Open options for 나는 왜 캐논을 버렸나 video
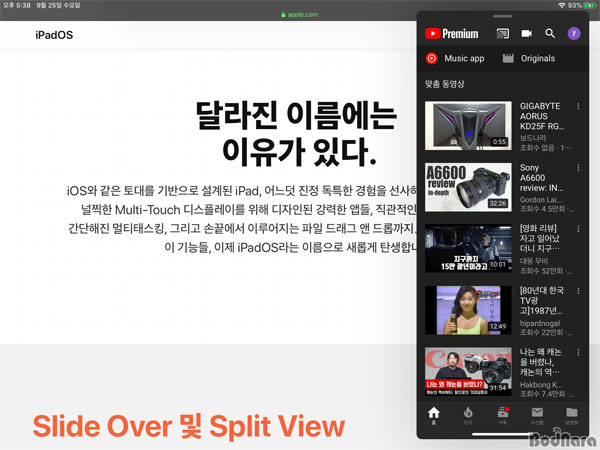The height and width of the screenshot is (450, 600). [x=578, y=352]
